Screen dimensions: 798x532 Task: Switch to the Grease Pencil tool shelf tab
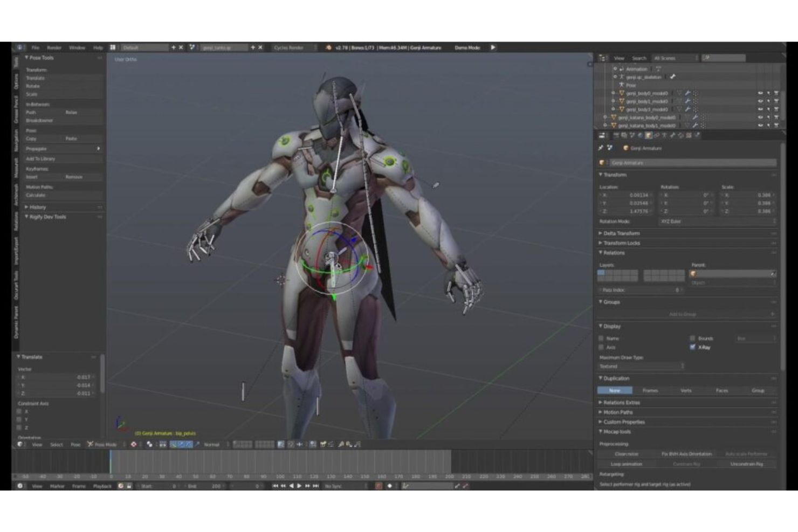(x=16, y=110)
